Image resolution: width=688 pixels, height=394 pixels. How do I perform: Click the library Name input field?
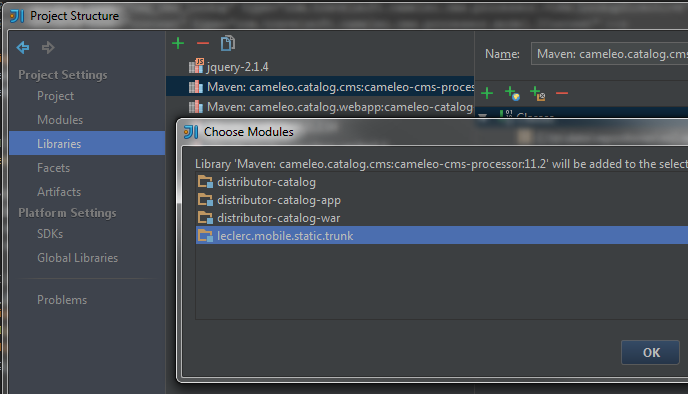[609, 54]
